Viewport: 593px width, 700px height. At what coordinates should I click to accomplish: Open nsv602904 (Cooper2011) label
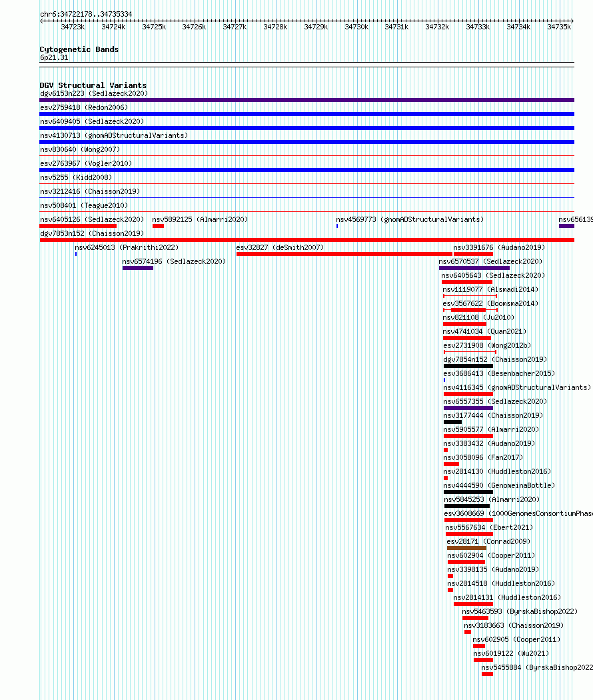[x=491, y=556]
